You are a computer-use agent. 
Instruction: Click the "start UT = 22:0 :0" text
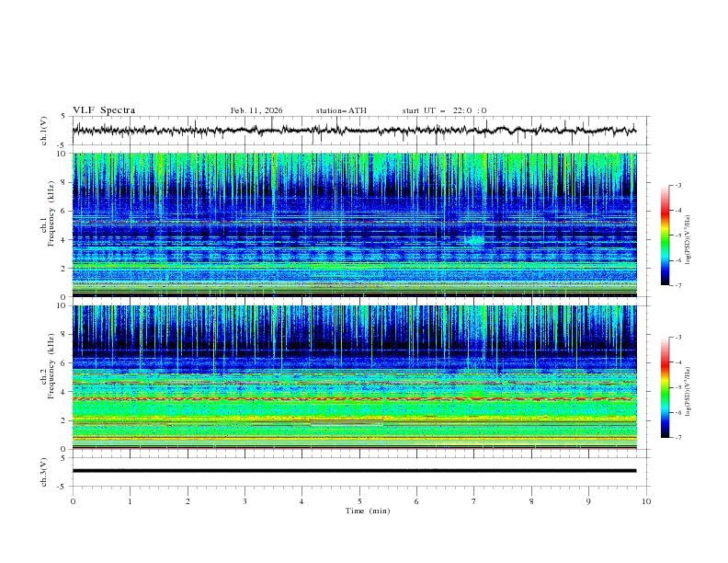tap(444, 110)
